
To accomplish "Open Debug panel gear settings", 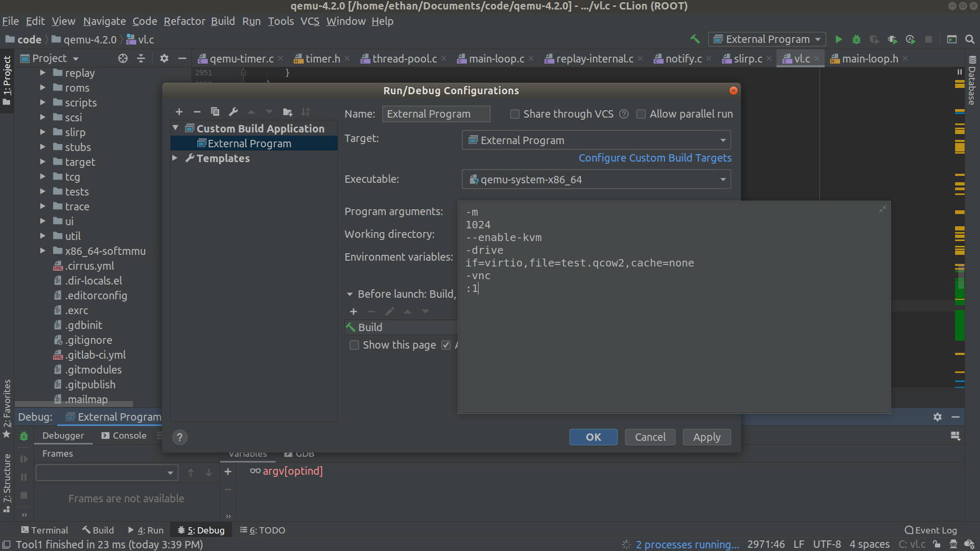I will tap(938, 417).
